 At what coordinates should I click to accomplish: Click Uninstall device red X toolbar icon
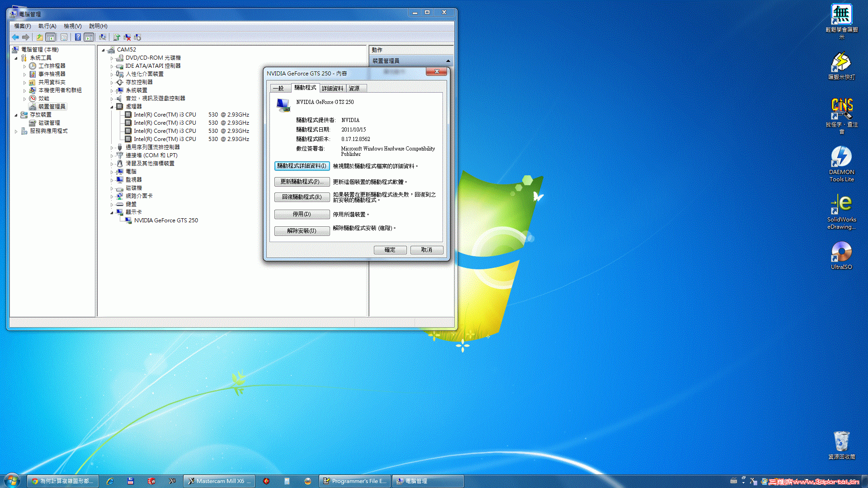127,38
